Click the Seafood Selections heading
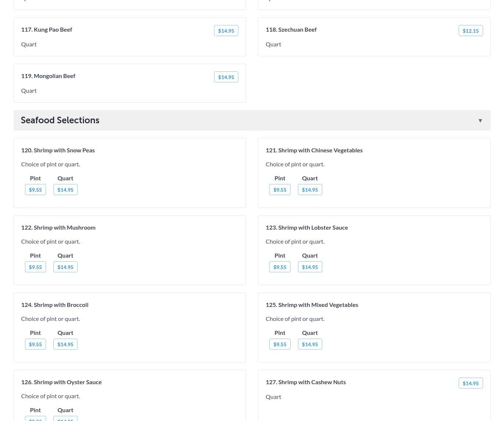 [x=60, y=120]
